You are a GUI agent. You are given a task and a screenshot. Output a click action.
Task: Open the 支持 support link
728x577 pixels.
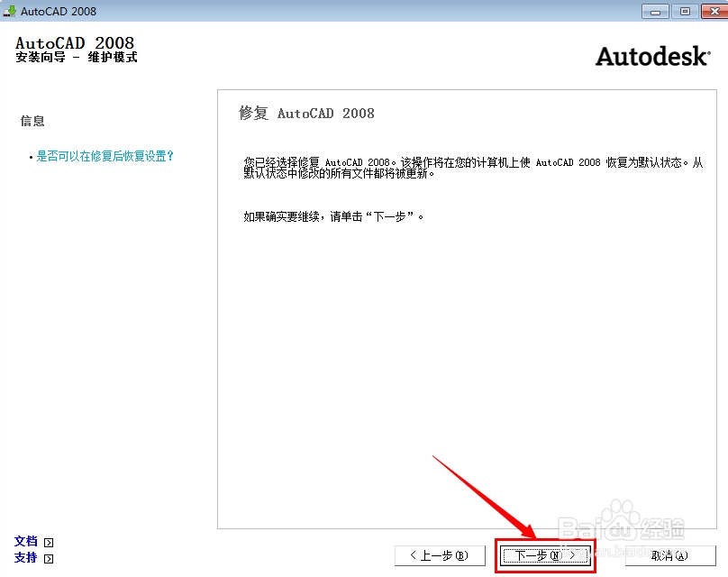pos(26,557)
